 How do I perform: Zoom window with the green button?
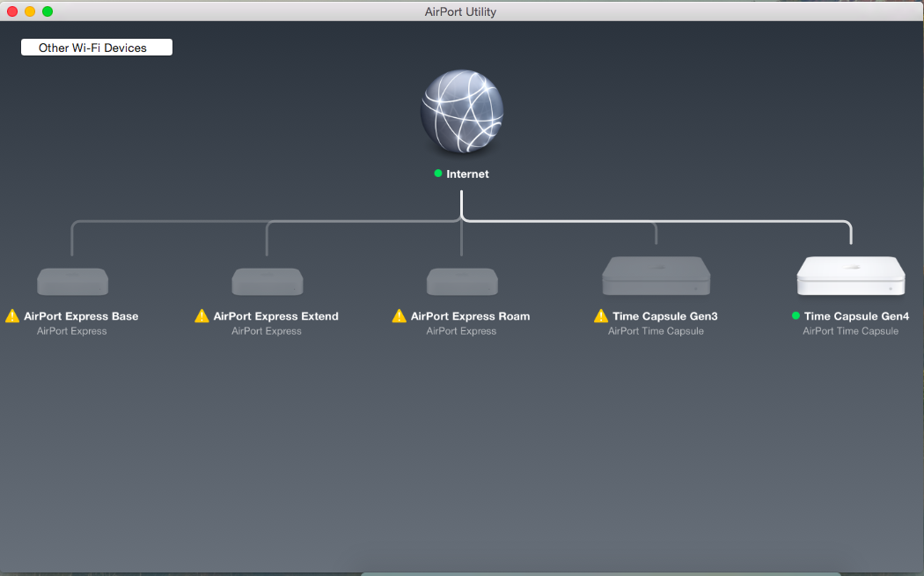pos(48,11)
